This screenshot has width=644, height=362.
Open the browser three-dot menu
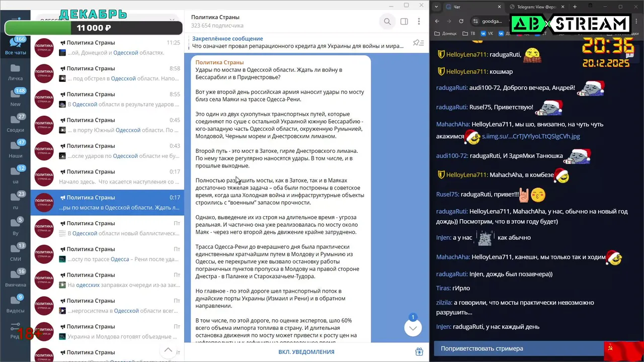[x=637, y=21]
